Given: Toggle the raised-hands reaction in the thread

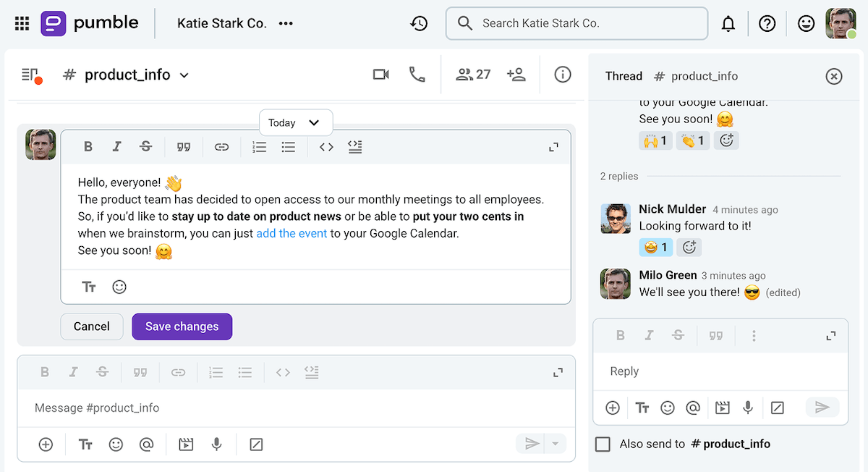Looking at the screenshot, I should [x=655, y=140].
